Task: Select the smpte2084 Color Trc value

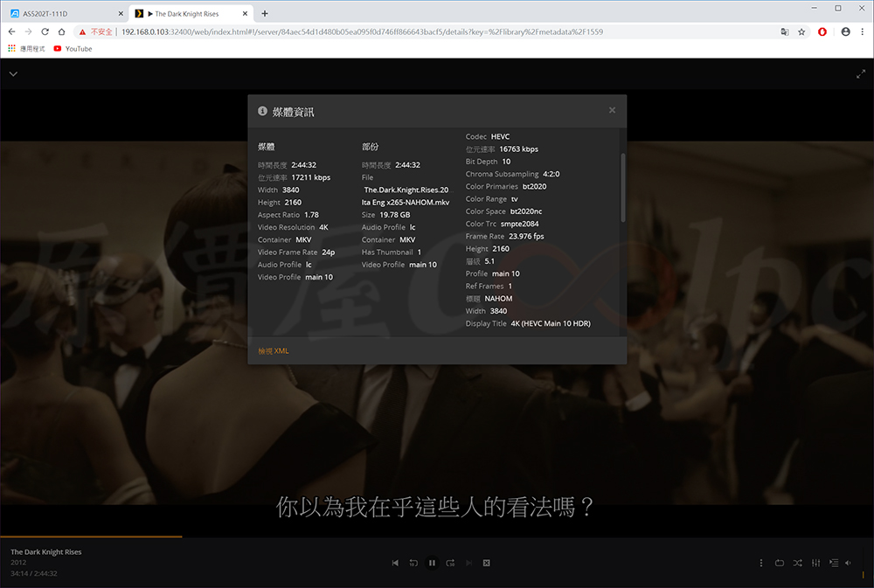Action: click(x=519, y=224)
